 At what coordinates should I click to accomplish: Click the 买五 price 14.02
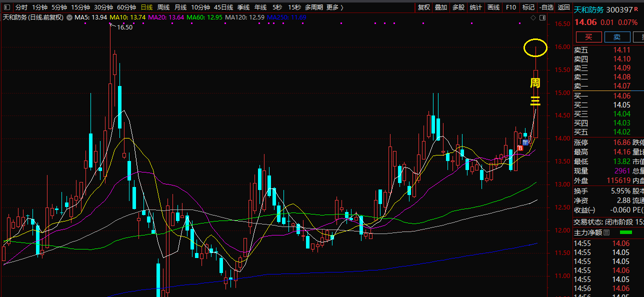(x=622, y=132)
